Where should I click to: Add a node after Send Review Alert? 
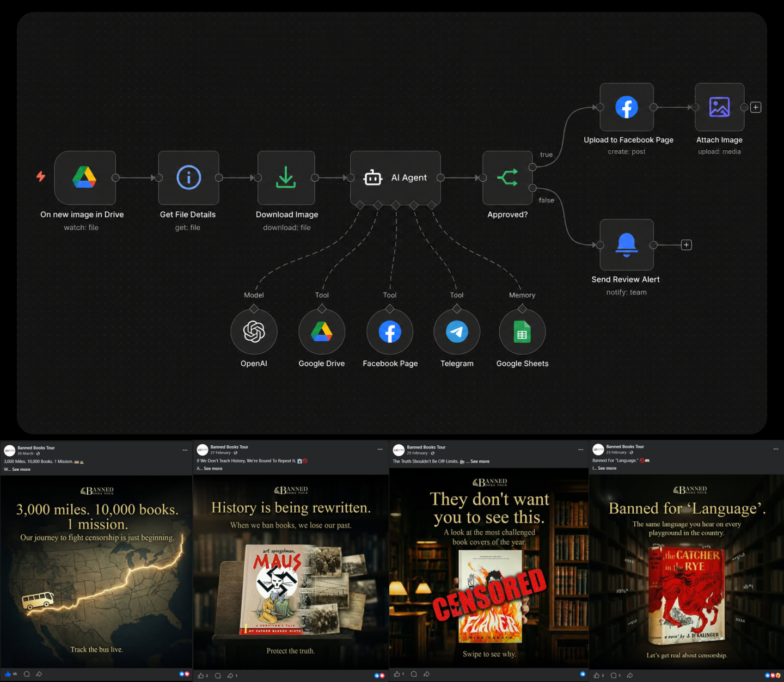pos(687,245)
